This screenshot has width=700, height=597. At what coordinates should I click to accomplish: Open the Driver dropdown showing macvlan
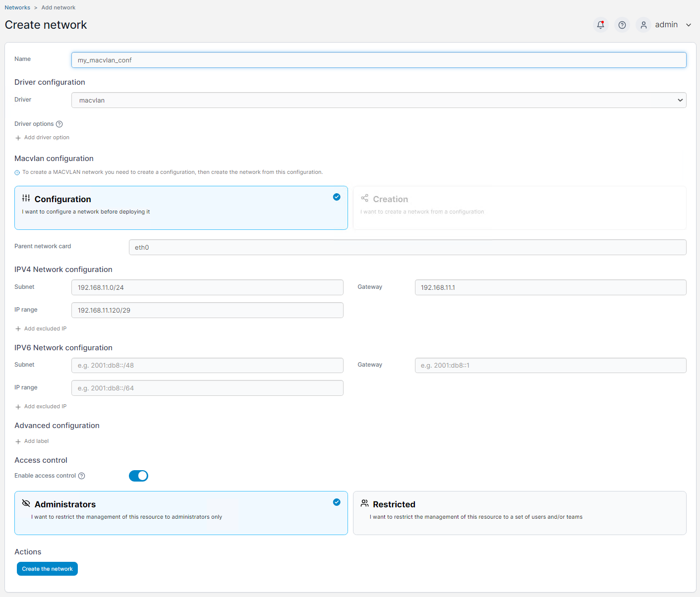tap(379, 100)
